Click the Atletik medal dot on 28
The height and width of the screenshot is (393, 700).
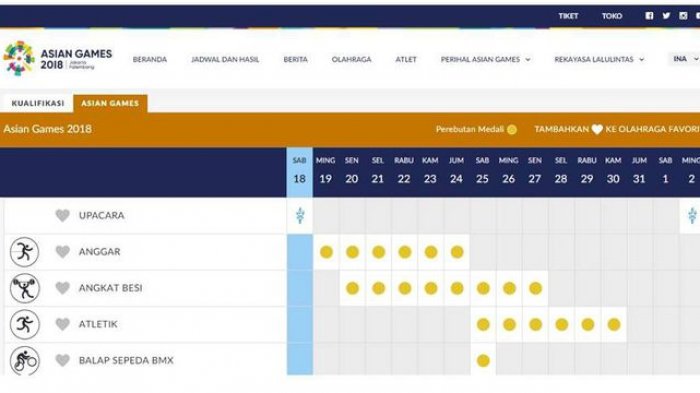click(562, 324)
